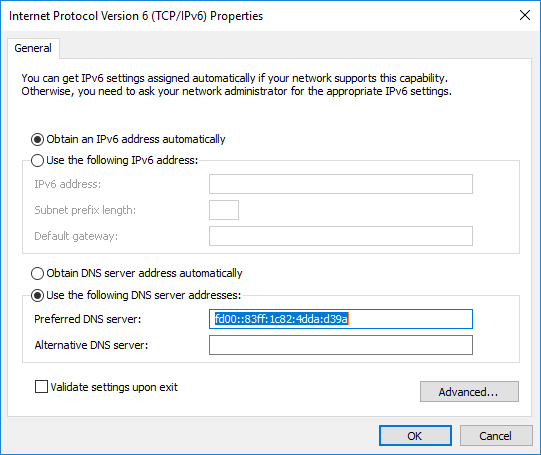Click the disabled IPv6 address field
The height and width of the screenshot is (455, 541).
(x=341, y=184)
